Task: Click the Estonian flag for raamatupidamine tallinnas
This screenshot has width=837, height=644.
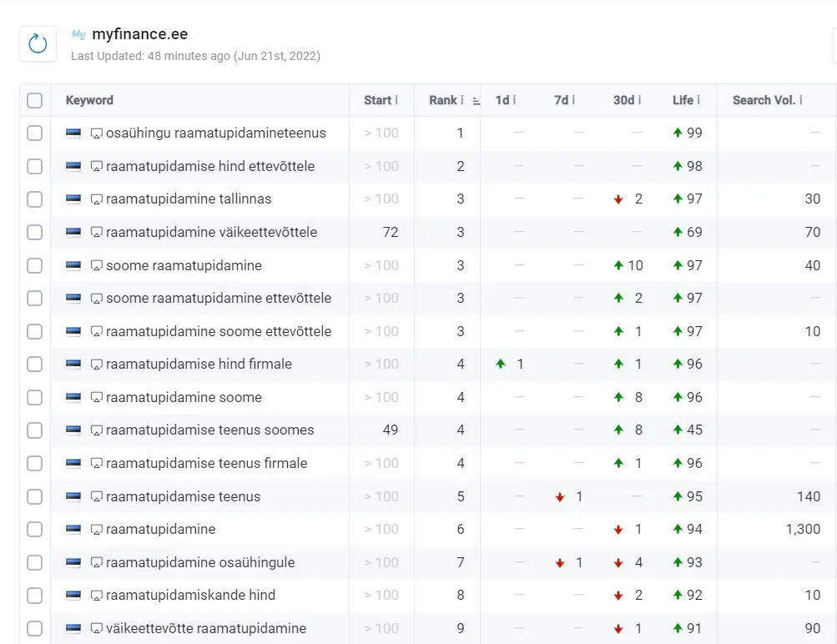Action: click(73, 199)
